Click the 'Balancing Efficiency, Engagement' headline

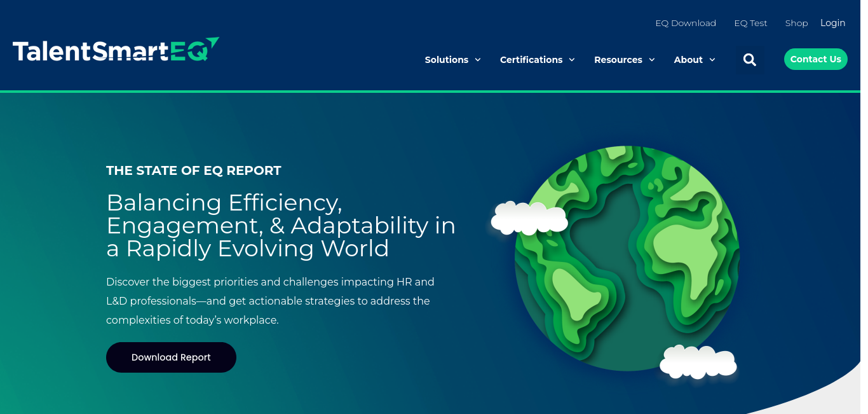coord(281,225)
